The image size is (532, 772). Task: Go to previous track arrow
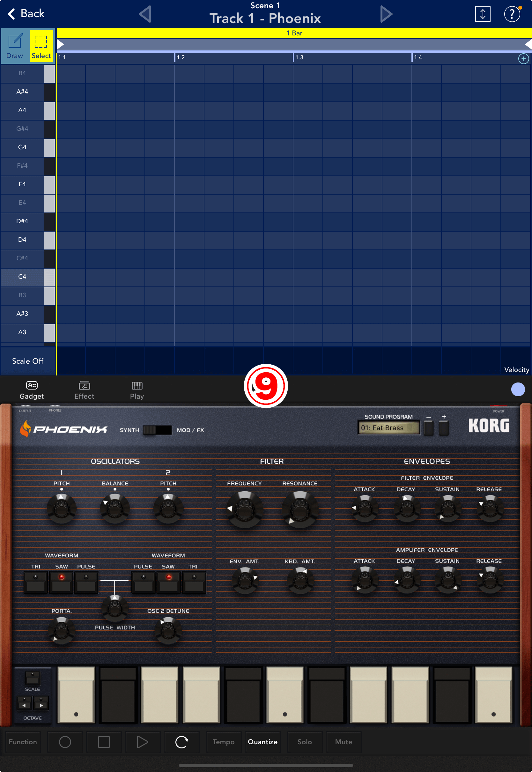tap(145, 14)
